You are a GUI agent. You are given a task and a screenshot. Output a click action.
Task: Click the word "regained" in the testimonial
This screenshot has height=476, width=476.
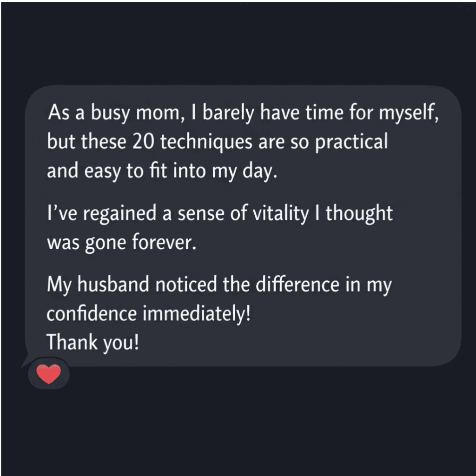(116, 214)
